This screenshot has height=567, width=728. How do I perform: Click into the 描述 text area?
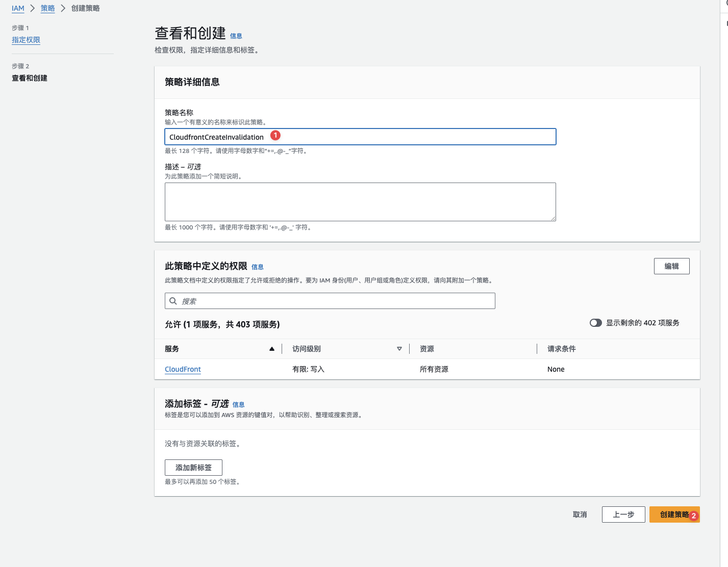360,202
